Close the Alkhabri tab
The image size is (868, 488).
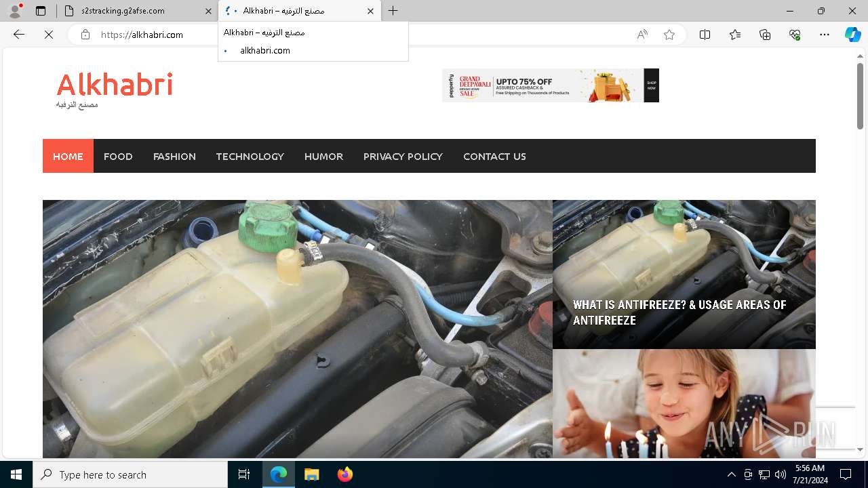pyautogui.click(x=370, y=11)
